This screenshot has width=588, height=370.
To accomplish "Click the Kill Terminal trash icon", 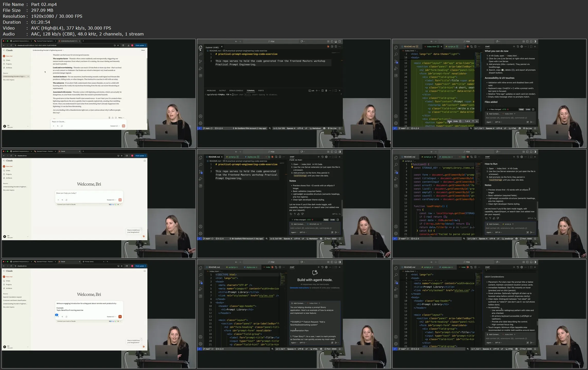I will tap(326, 91).
